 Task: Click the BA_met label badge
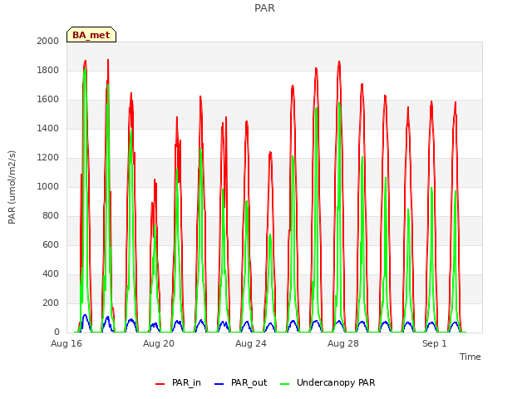pyautogui.click(x=91, y=35)
